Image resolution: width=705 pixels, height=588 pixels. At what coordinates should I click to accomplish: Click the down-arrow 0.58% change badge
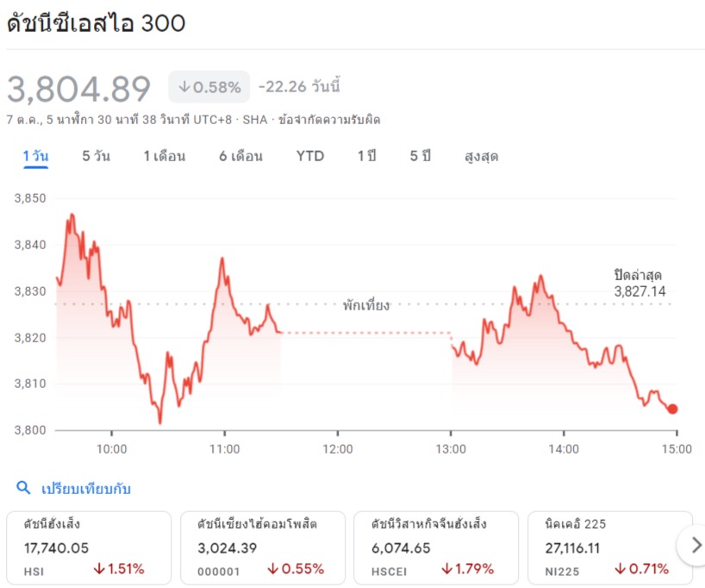pos(209,87)
